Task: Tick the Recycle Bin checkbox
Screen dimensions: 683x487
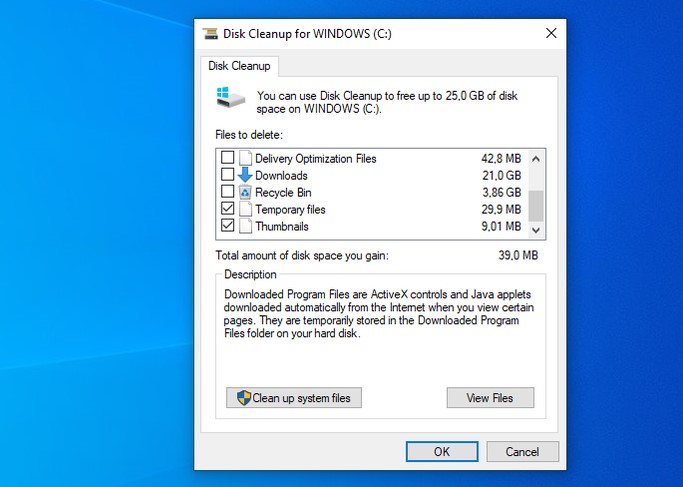Action: pyautogui.click(x=228, y=192)
